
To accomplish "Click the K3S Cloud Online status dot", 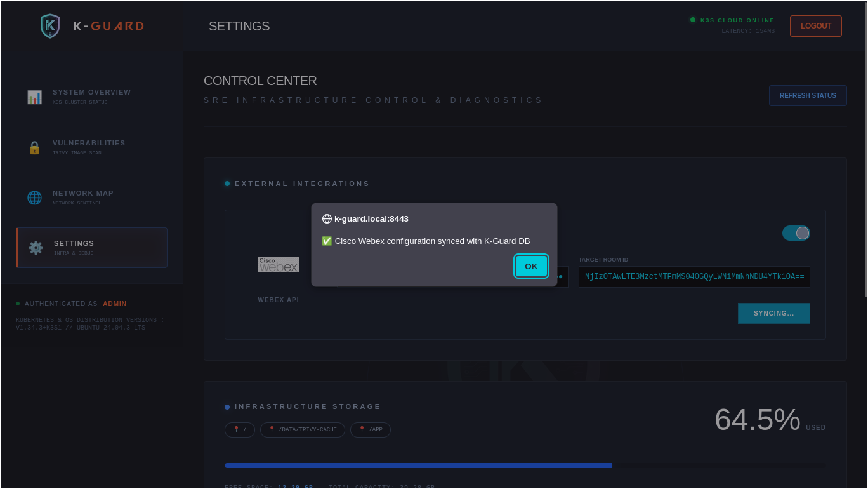I will (x=693, y=20).
